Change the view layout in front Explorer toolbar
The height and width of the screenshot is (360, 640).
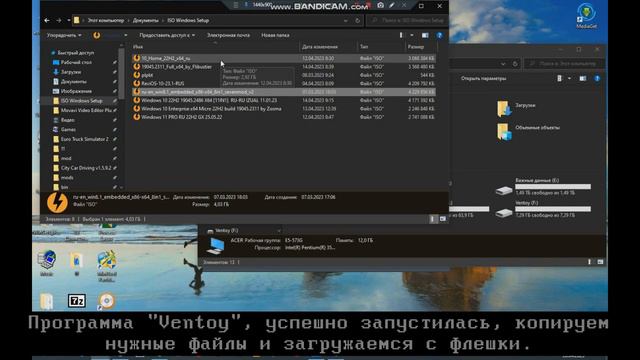pos(401,36)
